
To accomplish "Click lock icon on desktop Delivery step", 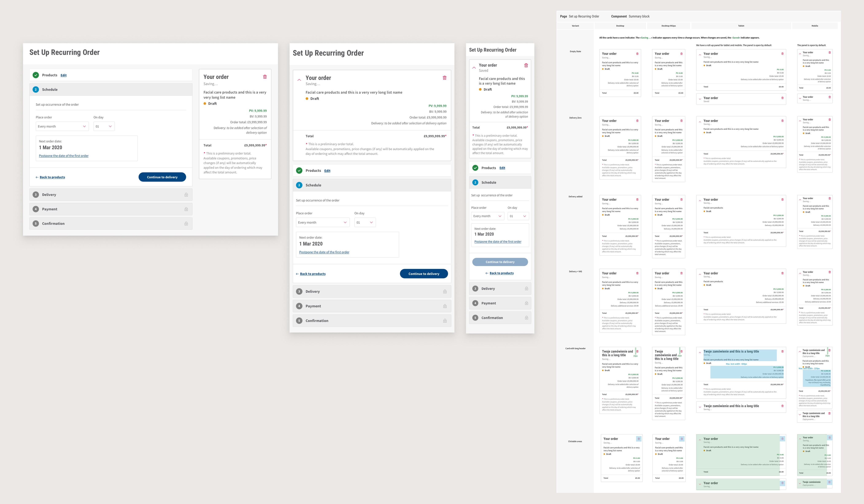I will click(186, 195).
